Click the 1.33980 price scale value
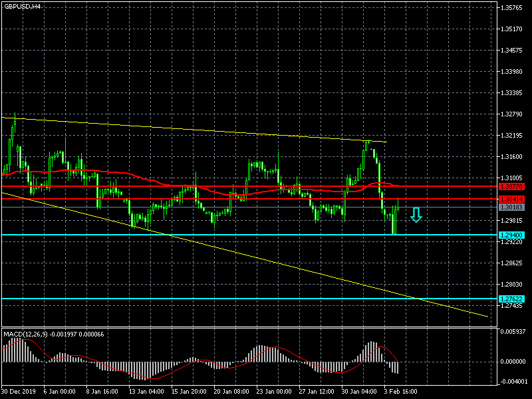 click(513, 72)
